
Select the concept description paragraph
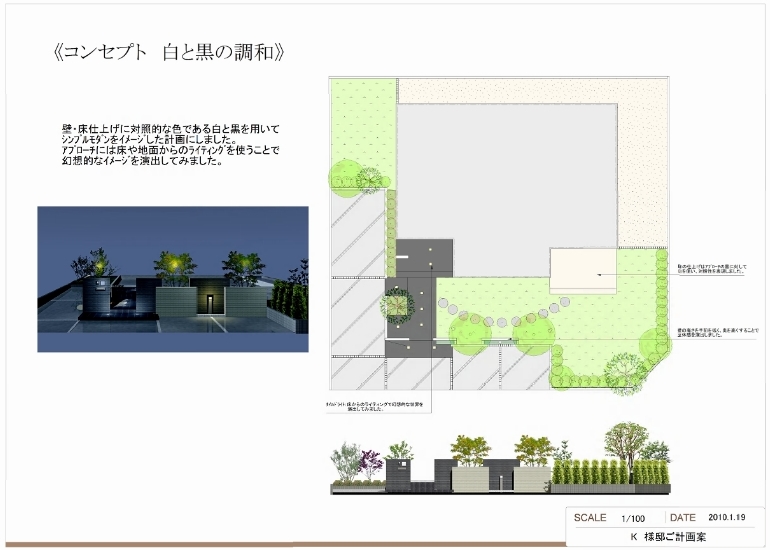(171, 144)
